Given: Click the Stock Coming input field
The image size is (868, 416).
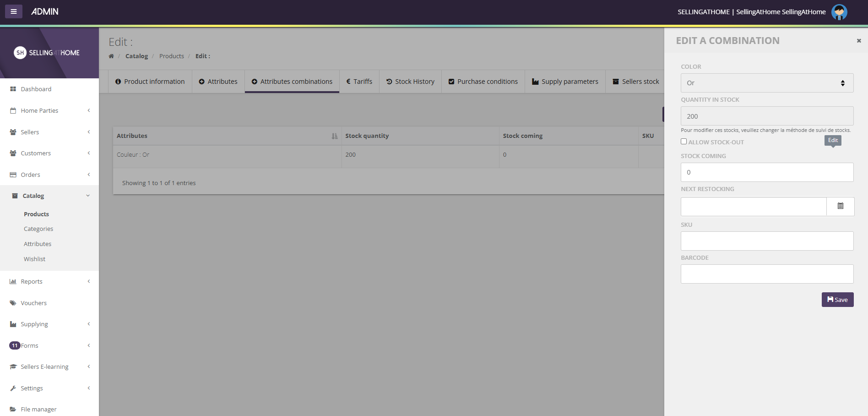Looking at the screenshot, I should (767, 172).
